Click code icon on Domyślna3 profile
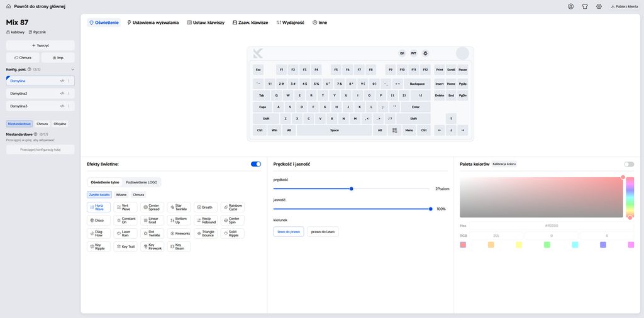Viewport: 644px width, 318px height. tap(62, 106)
